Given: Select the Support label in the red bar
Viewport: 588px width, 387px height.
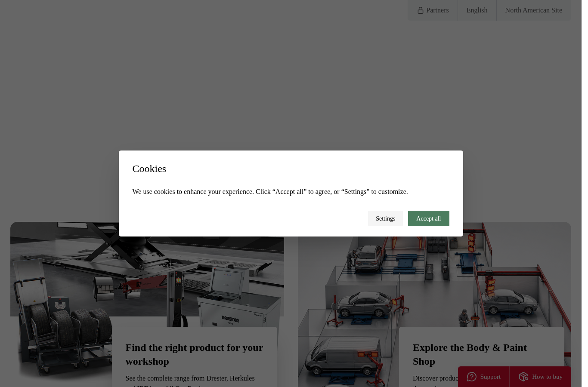Looking at the screenshot, I should [490, 377].
